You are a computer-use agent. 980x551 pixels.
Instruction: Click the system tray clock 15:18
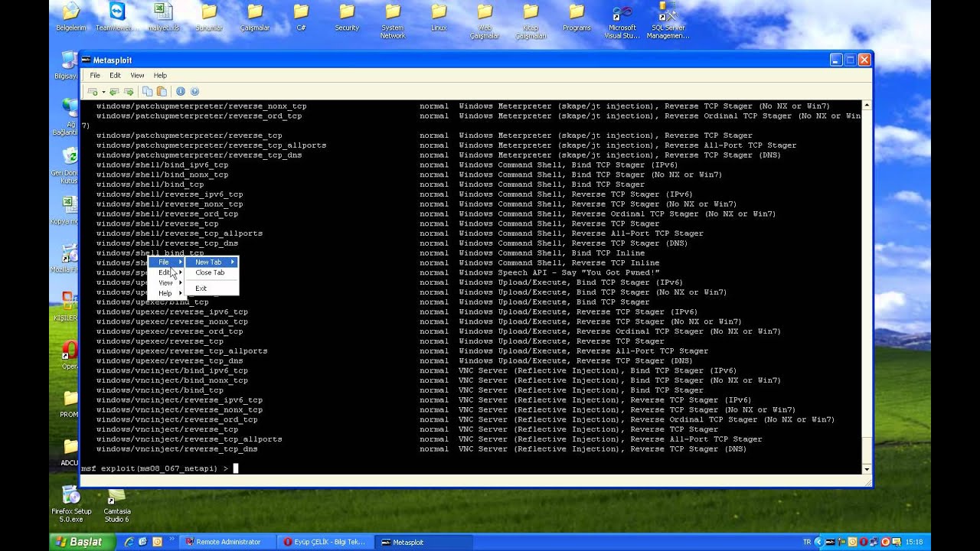coord(913,542)
